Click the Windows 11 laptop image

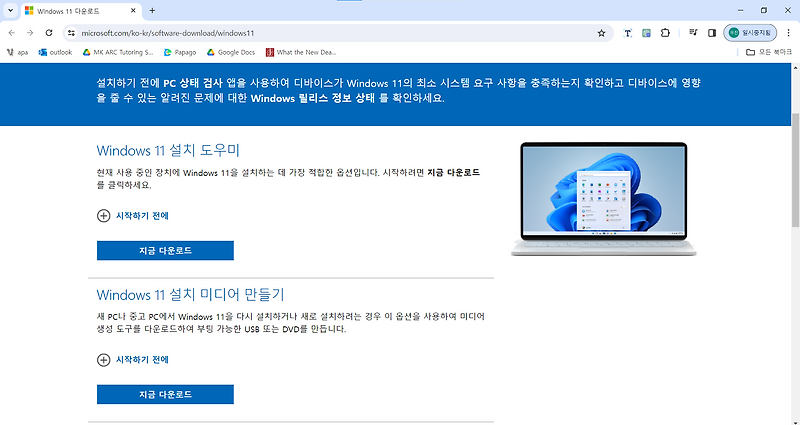tap(604, 199)
